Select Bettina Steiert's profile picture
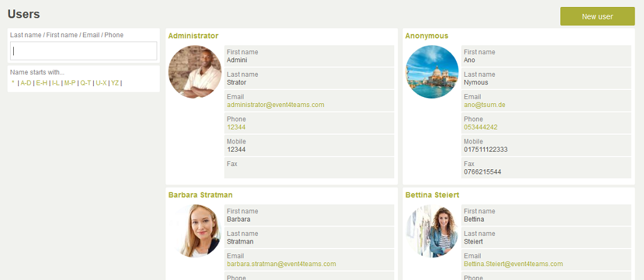This screenshot has height=280, width=644. click(432, 231)
